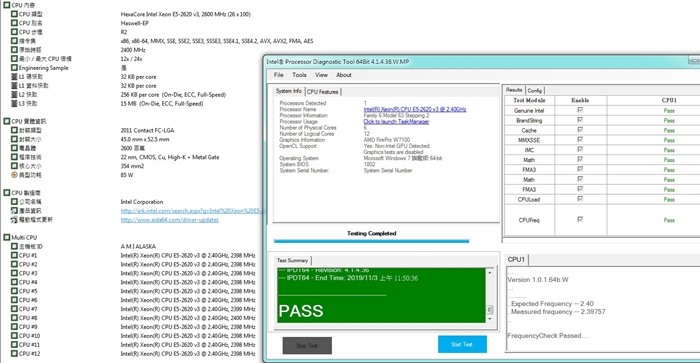Click the chip icon beside the 256 KB per core row
Image resolution: width=700 pixels, height=363 pixels.
point(14,95)
